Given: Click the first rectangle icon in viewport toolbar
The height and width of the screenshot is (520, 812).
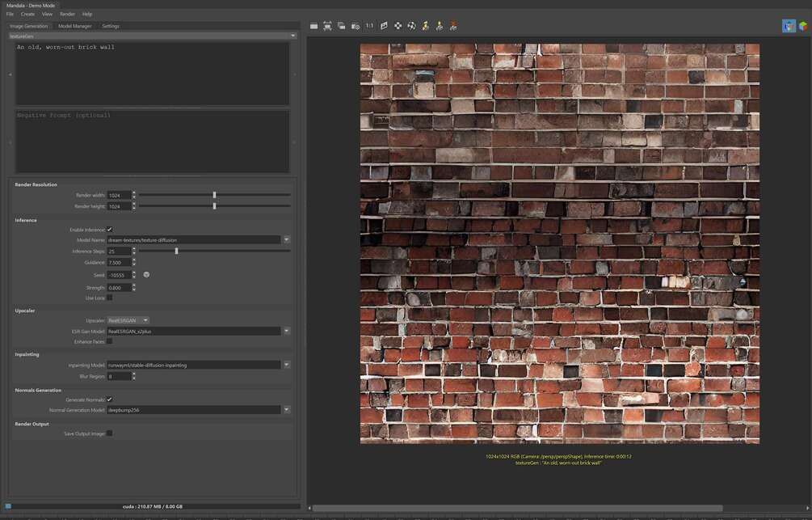Looking at the screenshot, I should [313, 26].
